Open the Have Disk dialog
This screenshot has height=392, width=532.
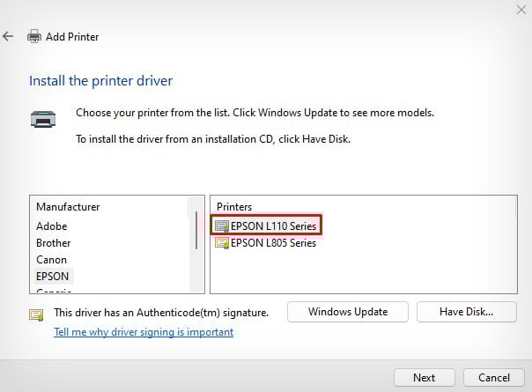[x=466, y=312]
